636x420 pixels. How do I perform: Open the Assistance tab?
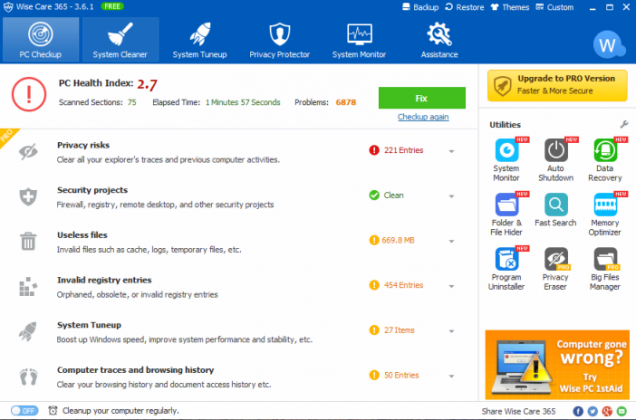click(x=439, y=39)
